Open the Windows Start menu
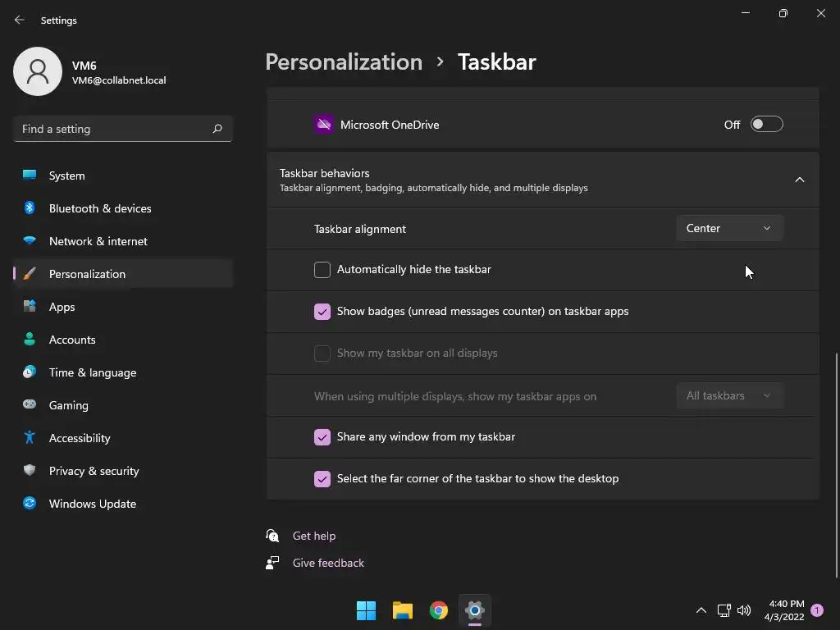Image resolution: width=840 pixels, height=630 pixels. pyautogui.click(x=367, y=610)
